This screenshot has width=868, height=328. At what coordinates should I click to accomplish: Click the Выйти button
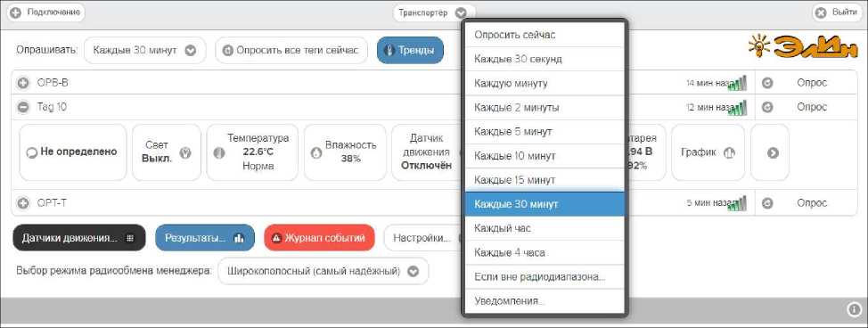click(x=836, y=12)
